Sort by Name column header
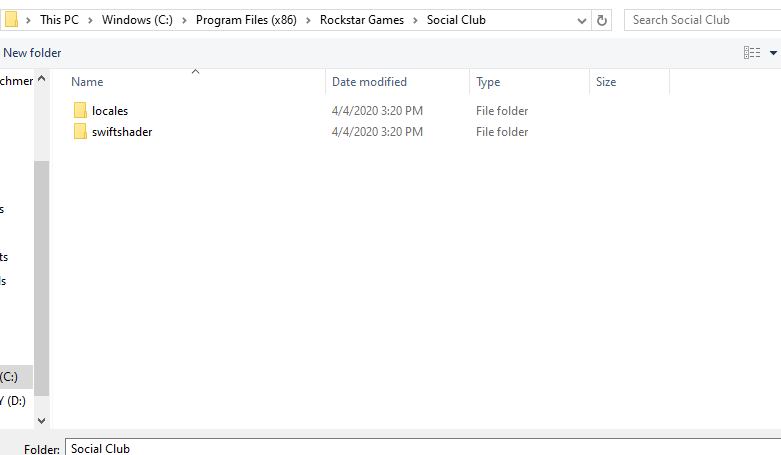This screenshot has height=455, width=781. pos(87,82)
